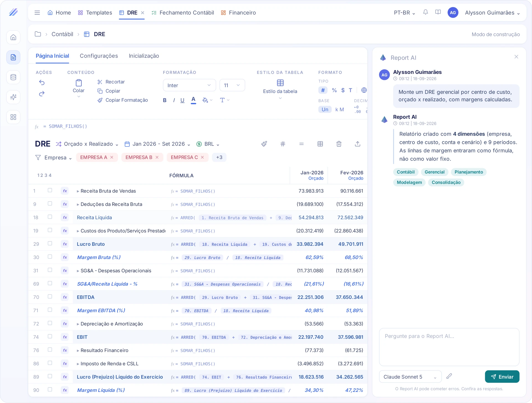
Task: Open the Financeiro top tab
Action: click(x=238, y=13)
